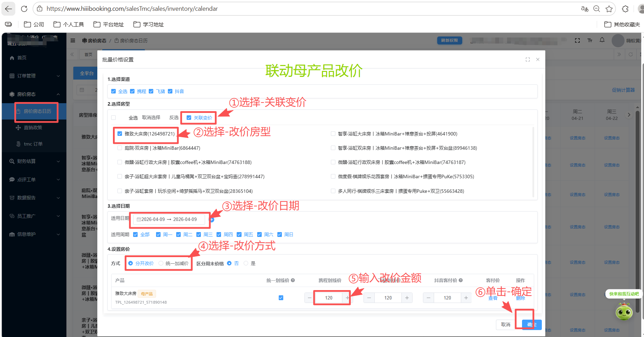Increase 抖音客价 using the plus stepper
644x337 pixels.
point(466,298)
